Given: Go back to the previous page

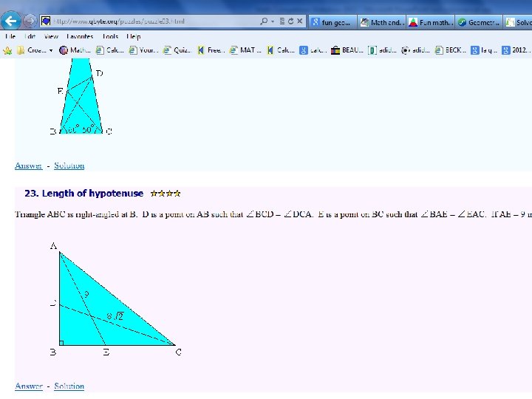Looking at the screenshot, I should pos(11,21).
